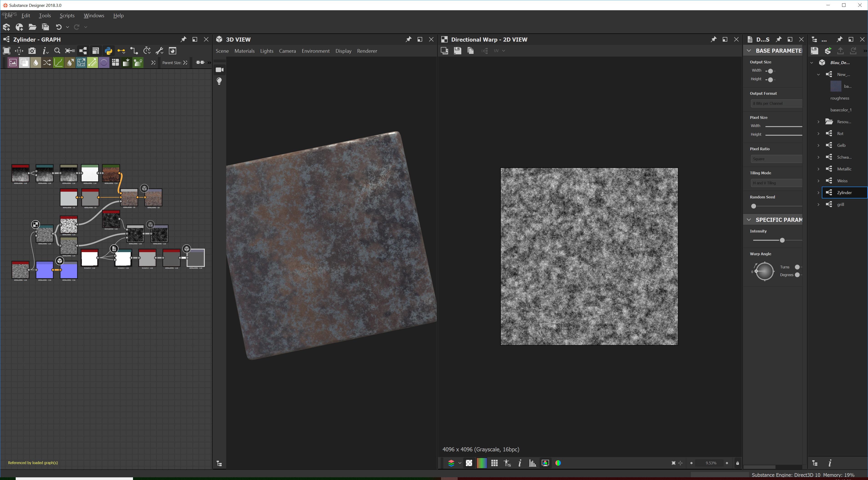Add a Blend node from toolbar
The width and height of the screenshot is (868, 480).
24,63
